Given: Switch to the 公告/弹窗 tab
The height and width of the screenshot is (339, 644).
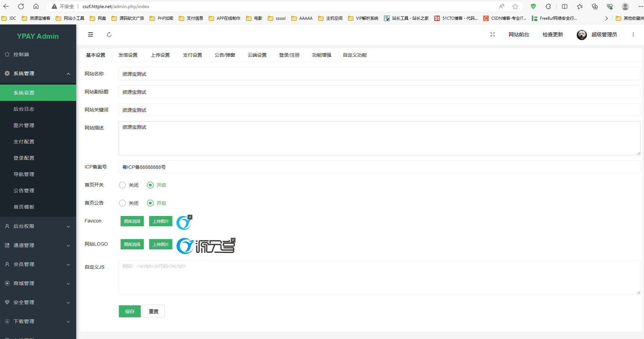Looking at the screenshot, I should (x=225, y=55).
